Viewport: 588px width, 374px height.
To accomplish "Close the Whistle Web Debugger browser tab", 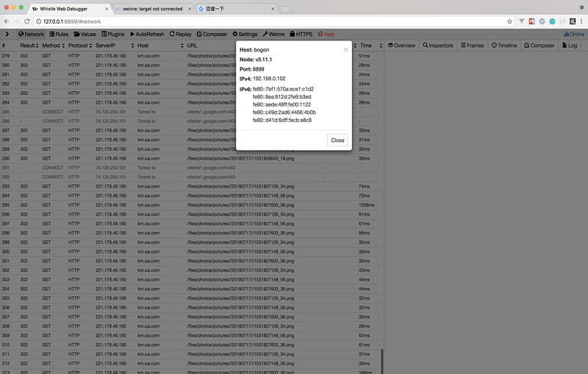I will (x=107, y=9).
